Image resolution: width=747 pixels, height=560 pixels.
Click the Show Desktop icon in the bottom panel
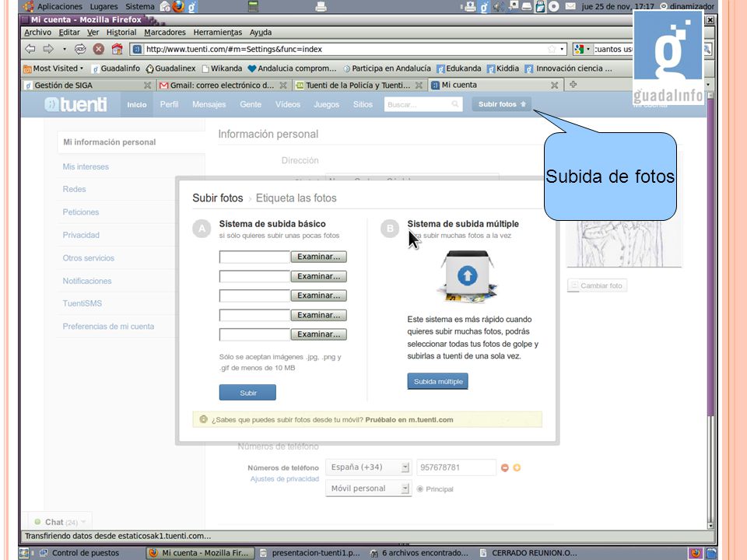coord(24,553)
